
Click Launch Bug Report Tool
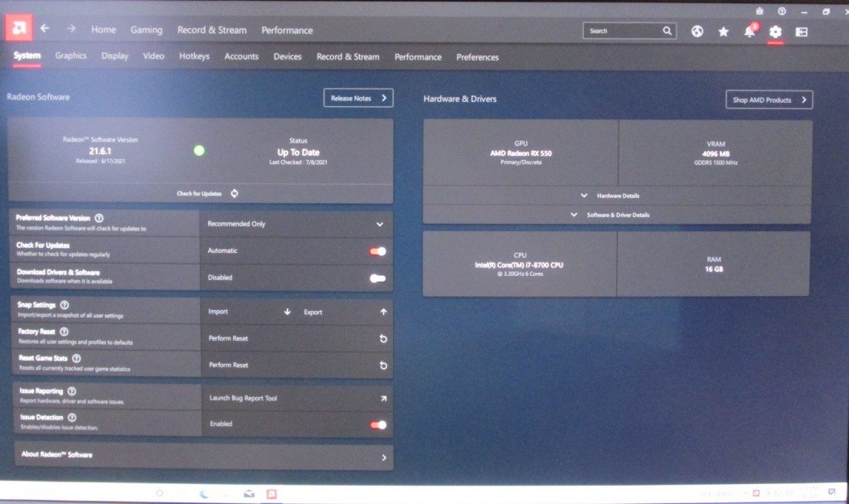pyautogui.click(x=243, y=399)
